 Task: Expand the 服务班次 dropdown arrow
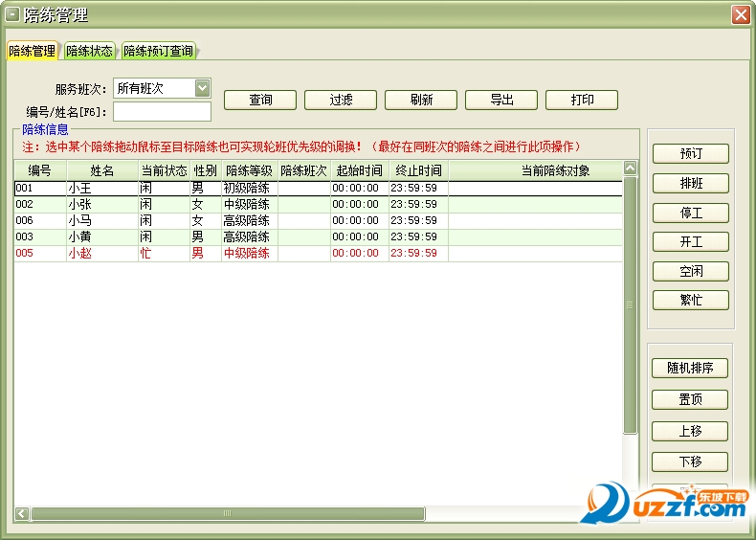point(202,88)
